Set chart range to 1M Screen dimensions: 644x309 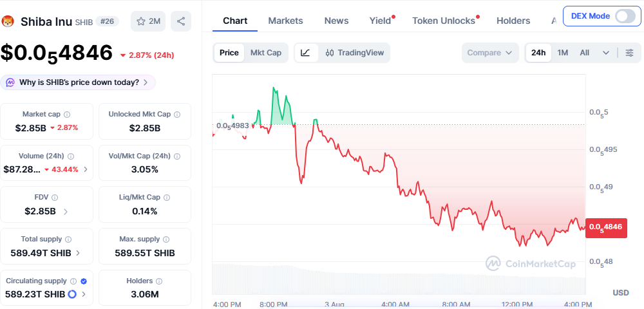563,53
